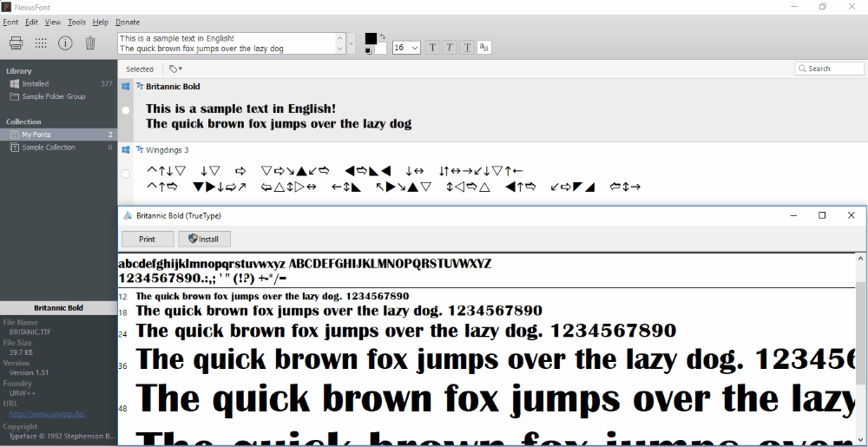Click down arrow in sample text box
Viewport: 868px width, 447px height.
(340, 49)
